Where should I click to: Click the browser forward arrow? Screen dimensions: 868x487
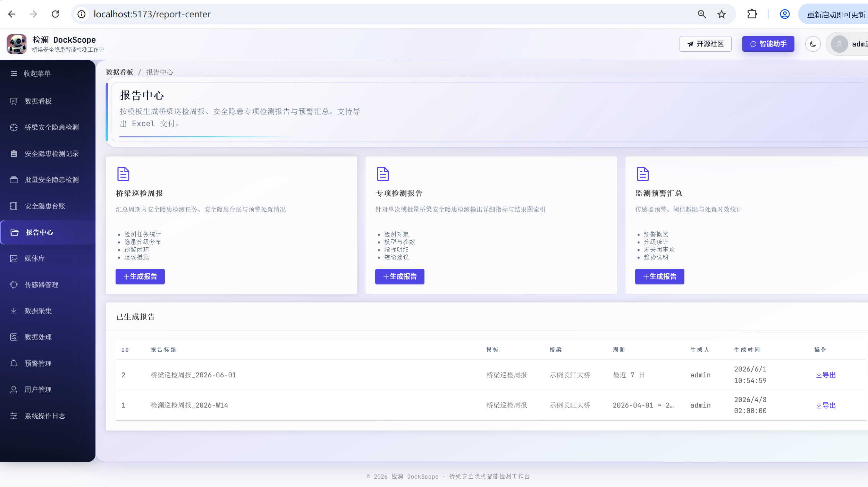[33, 14]
